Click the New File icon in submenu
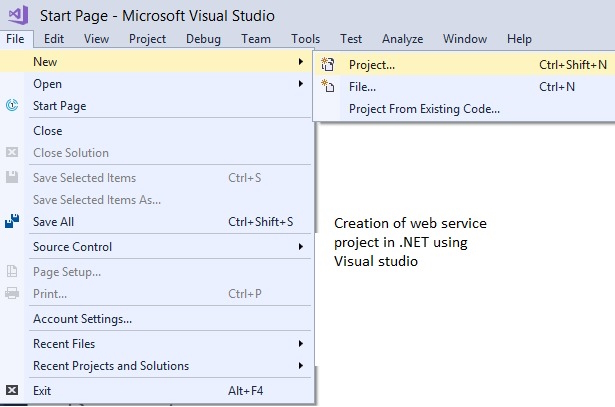The height and width of the screenshot is (407, 615). (x=327, y=86)
